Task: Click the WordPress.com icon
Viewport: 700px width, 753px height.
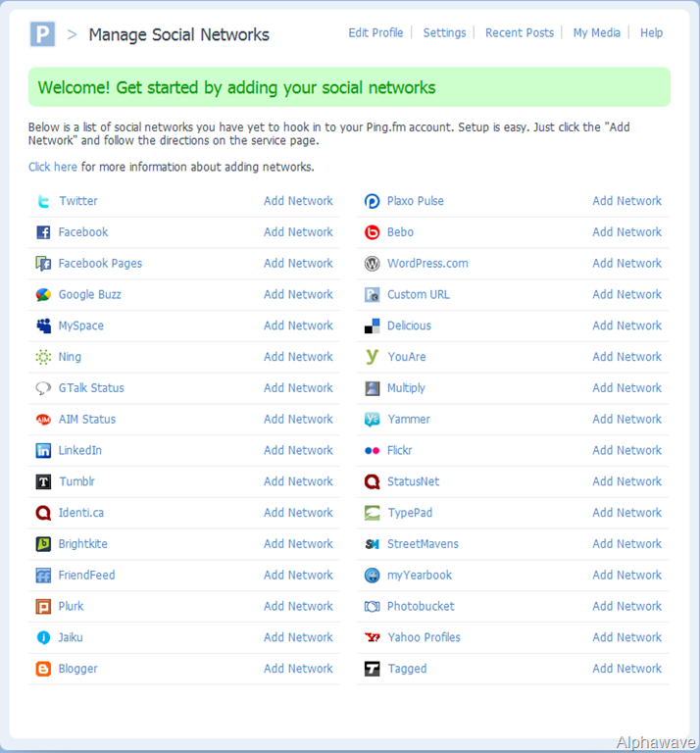Action: pos(373,264)
